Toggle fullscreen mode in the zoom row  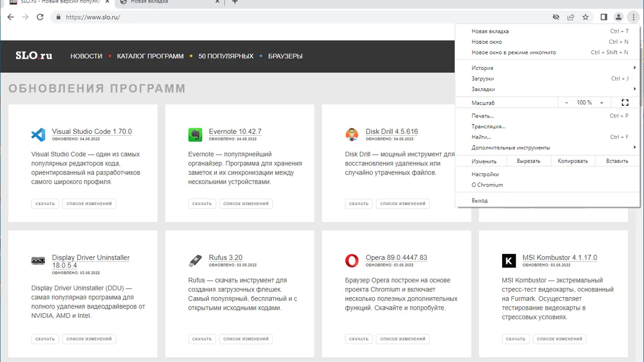[625, 103]
